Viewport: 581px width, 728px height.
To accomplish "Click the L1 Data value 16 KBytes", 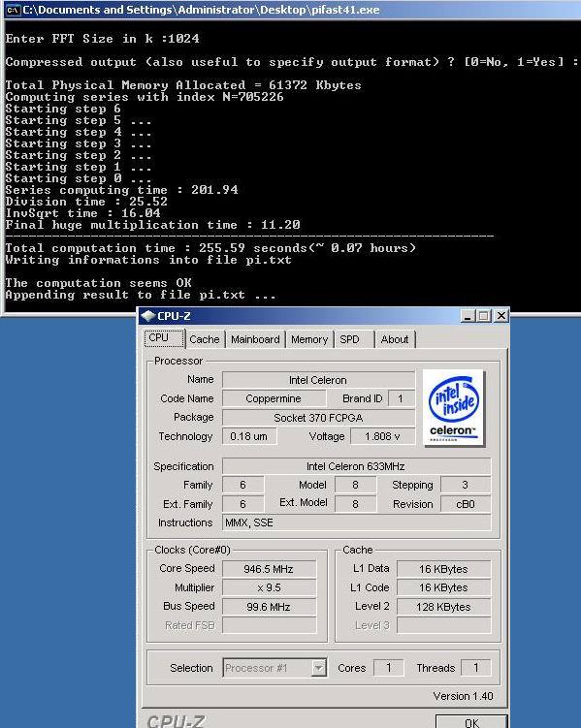I will [443, 569].
